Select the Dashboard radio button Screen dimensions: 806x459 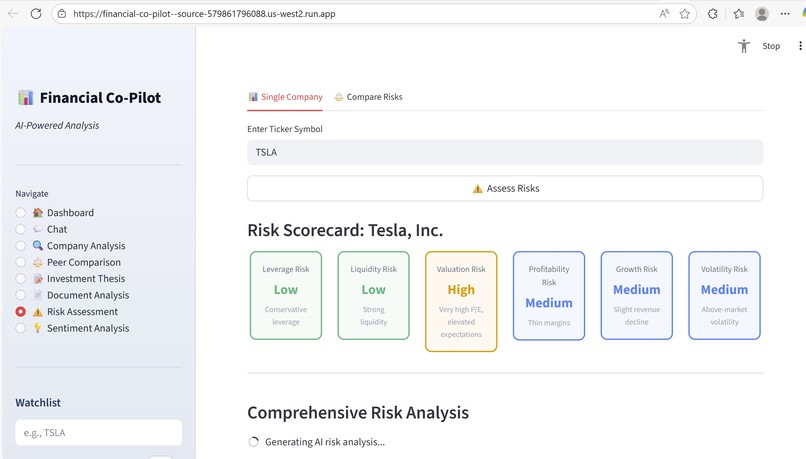tap(21, 213)
